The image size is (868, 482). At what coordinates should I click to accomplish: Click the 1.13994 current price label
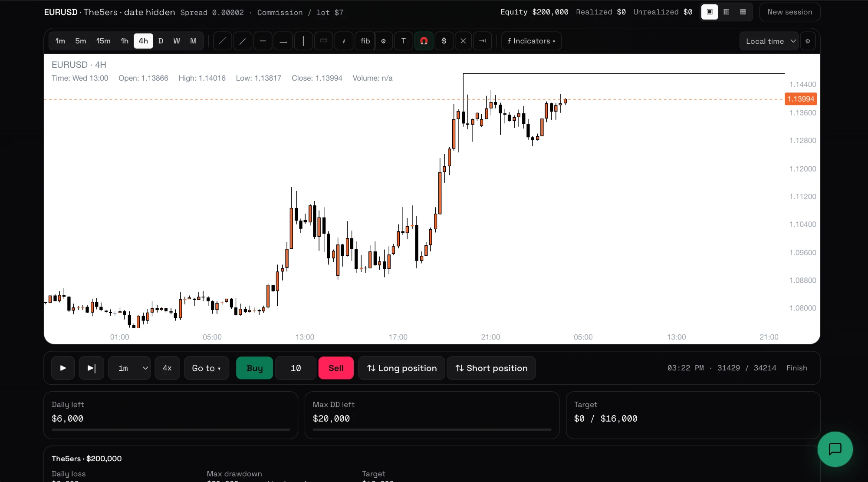[801, 99]
